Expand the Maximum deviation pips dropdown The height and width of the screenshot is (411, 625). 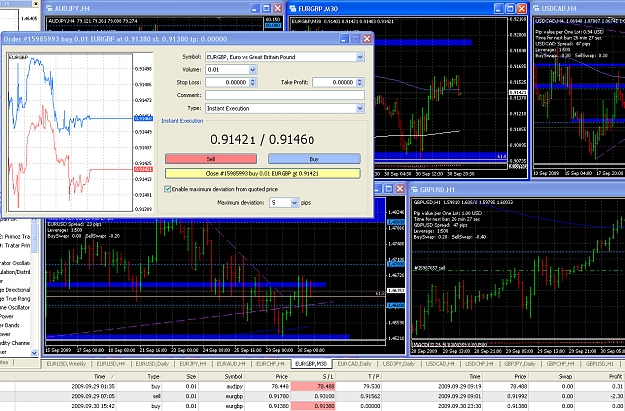tap(294, 203)
